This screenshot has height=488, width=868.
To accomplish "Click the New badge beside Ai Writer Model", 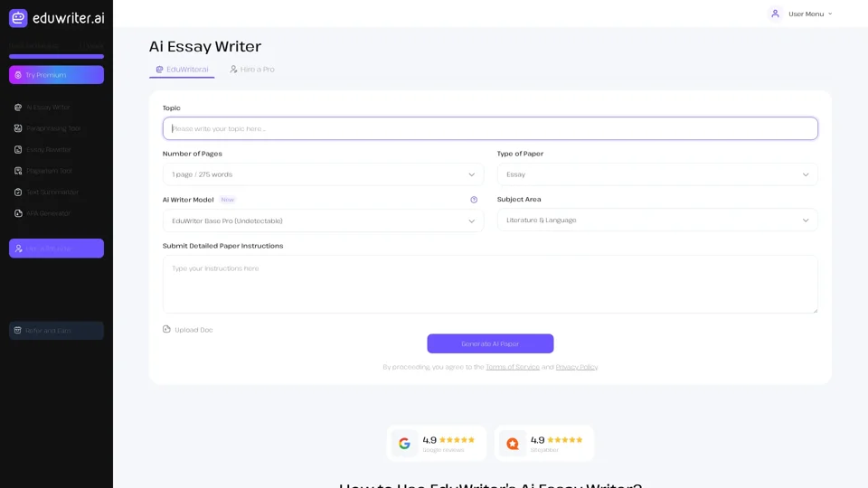I will [228, 200].
